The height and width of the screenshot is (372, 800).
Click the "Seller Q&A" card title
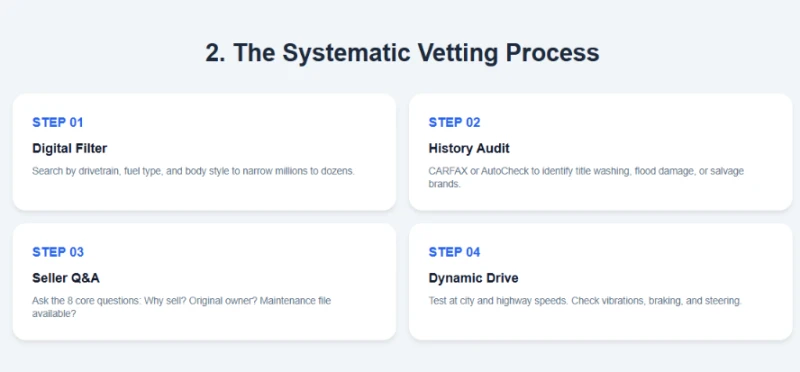66,278
